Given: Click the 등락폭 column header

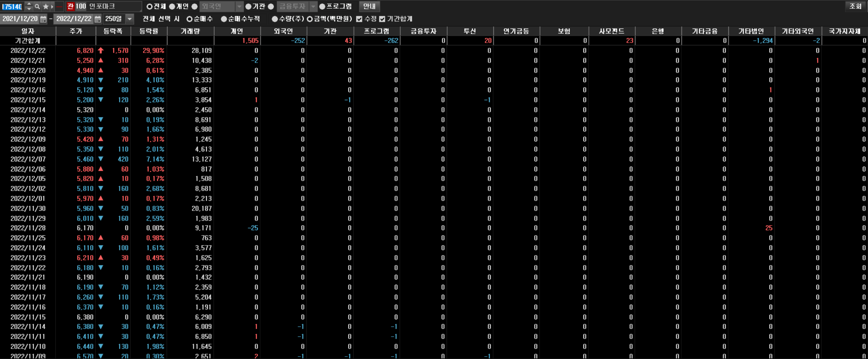Looking at the screenshot, I should tap(113, 31).
